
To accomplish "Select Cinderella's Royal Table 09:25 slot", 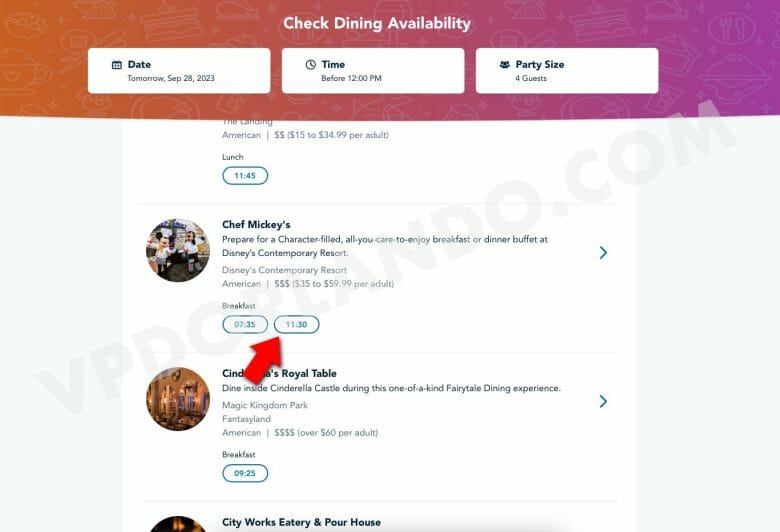I will 245,473.
